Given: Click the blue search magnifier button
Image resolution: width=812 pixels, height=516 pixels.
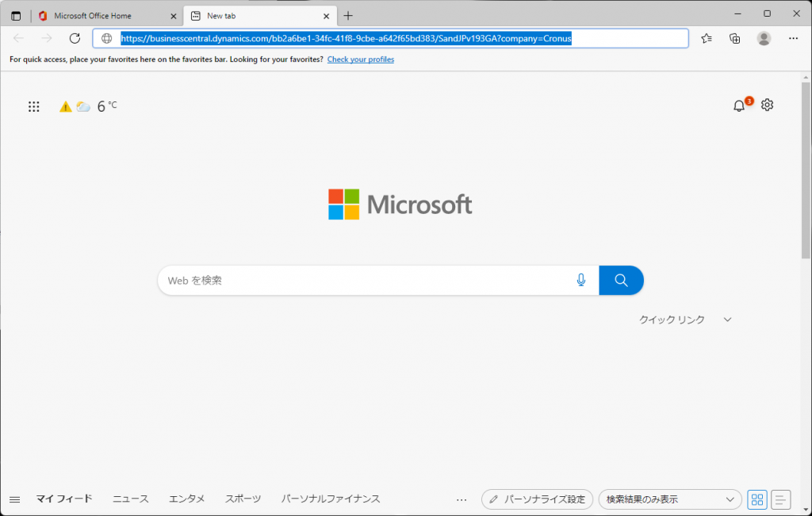Looking at the screenshot, I should click(x=621, y=281).
